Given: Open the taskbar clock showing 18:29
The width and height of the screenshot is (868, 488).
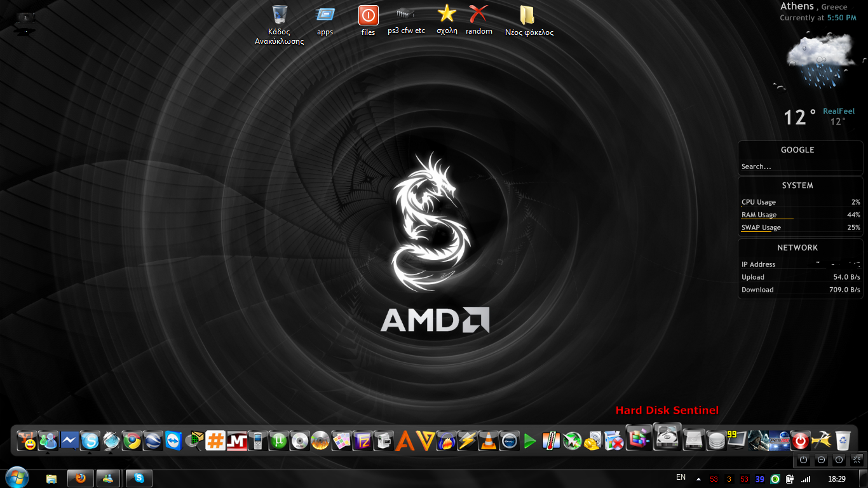Looking at the screenshot, I should click(x=837, y=478).
